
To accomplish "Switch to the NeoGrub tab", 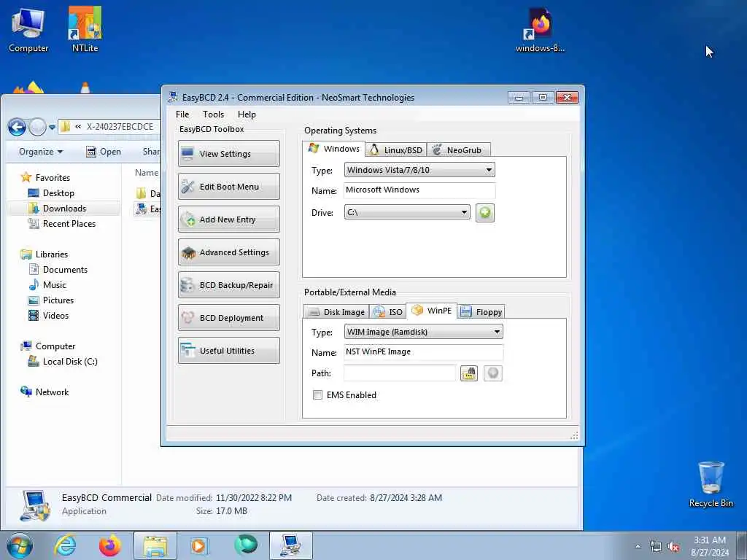I will pyautogui.click(x=458, y=150).
